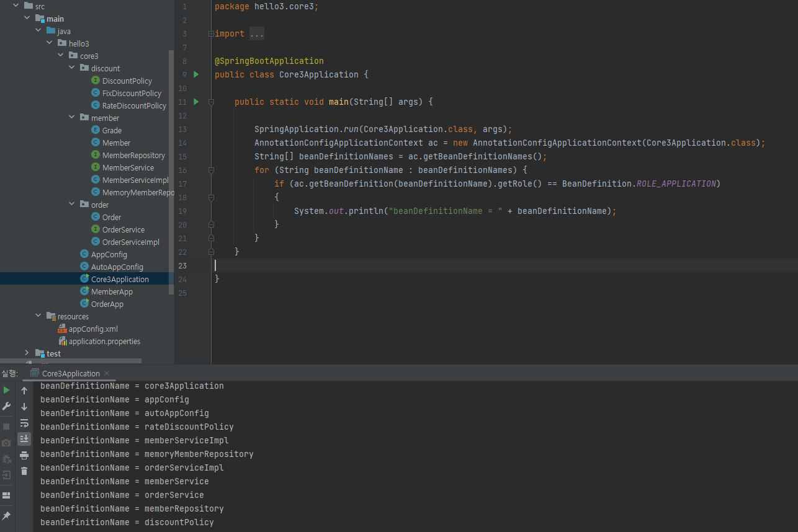Collapse the src folder
Viewport: 798px width, 532px height.
(16, 6)
